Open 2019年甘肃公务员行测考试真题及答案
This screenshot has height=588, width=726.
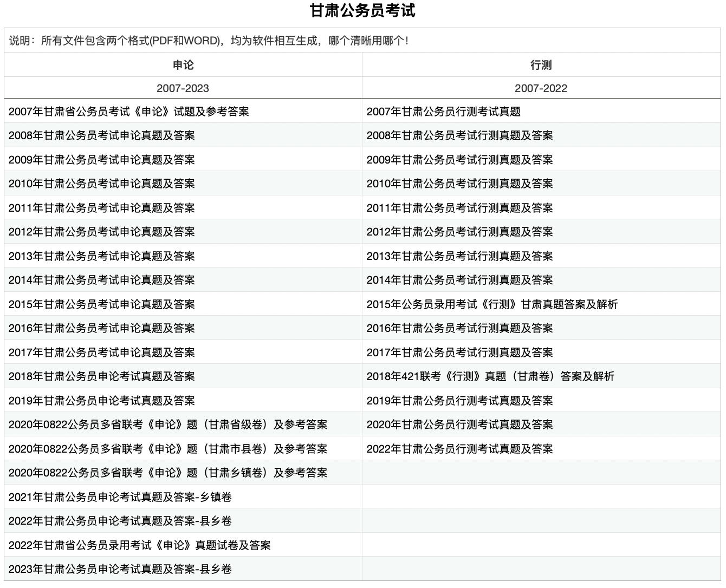tap(460, 401)
